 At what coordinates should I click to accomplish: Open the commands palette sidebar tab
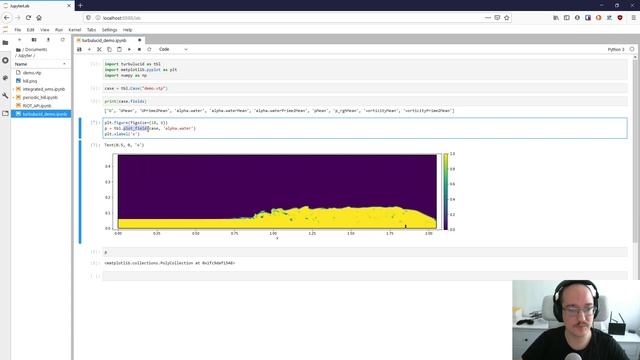[x=5, y=78]
